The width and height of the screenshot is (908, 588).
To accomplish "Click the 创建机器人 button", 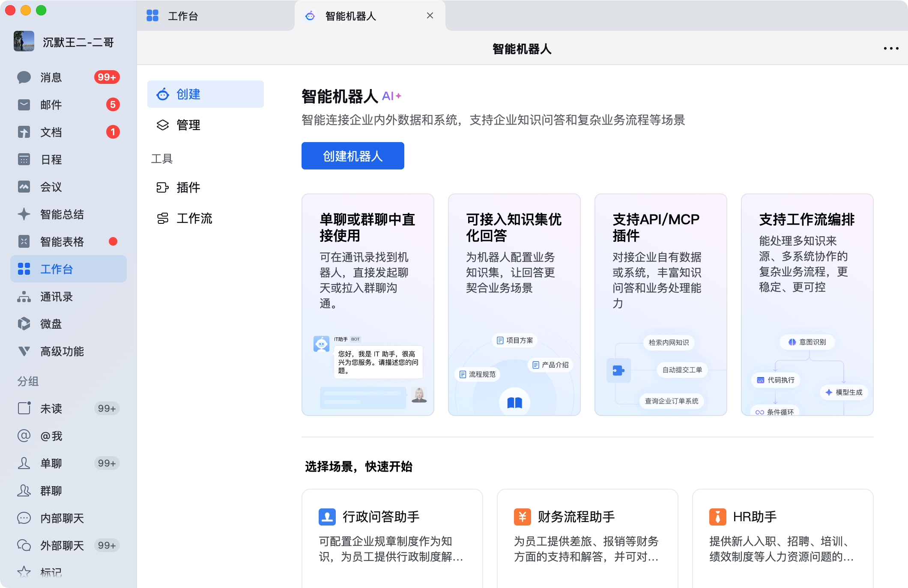I will 352,156.
